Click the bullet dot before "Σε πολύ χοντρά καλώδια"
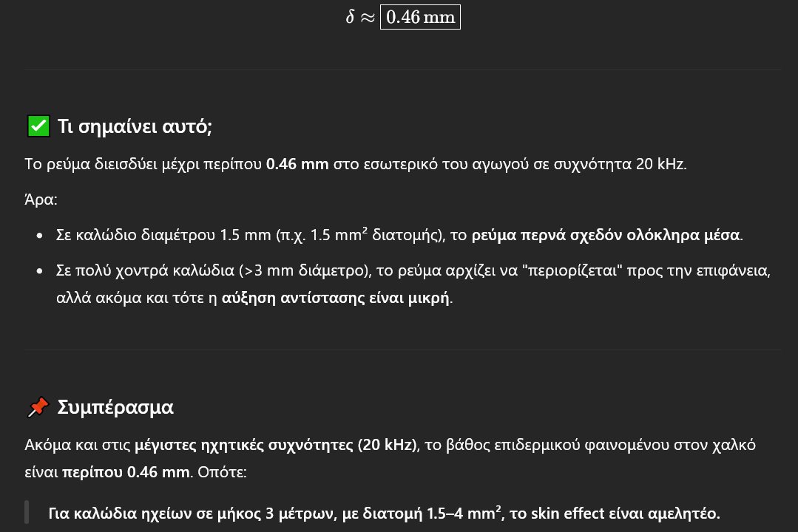798x532 pixels. [x=40, y=271]
